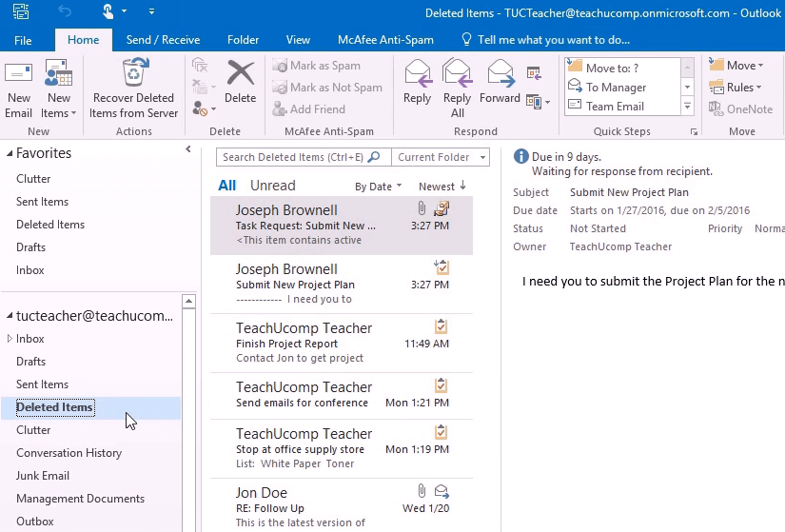Click task icon on Send emails for conference
The image size is (785, 532).
442,385
